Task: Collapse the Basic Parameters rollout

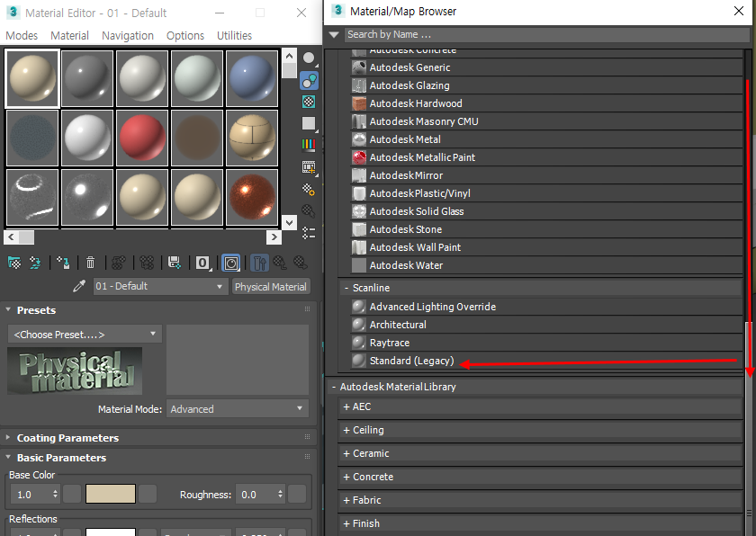Action: tap(8, 458)
